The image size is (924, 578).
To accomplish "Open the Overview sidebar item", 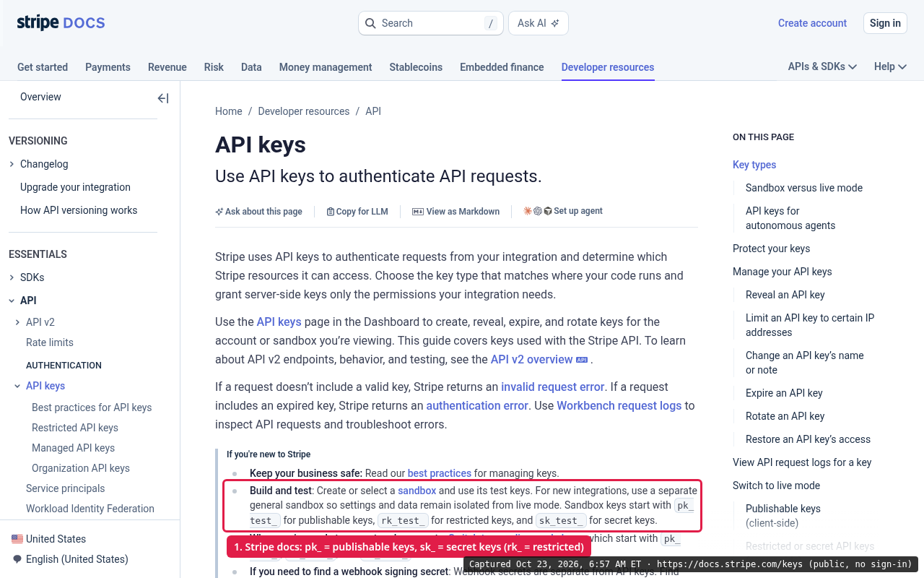I will click(40, 97).
